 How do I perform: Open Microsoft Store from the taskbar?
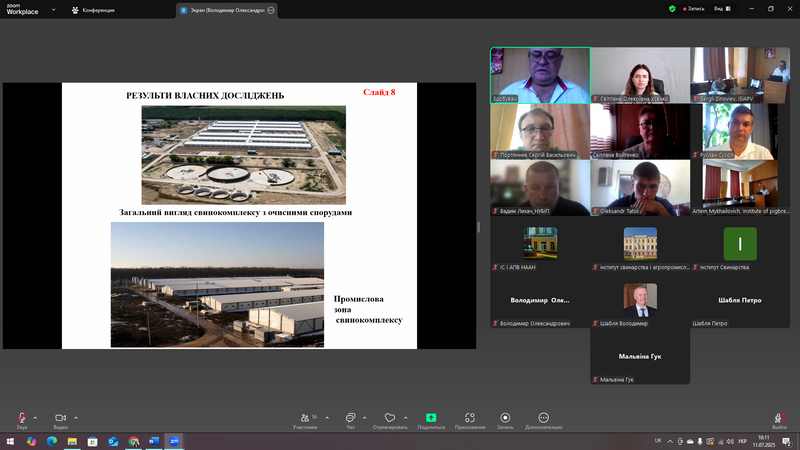(92, 441)
